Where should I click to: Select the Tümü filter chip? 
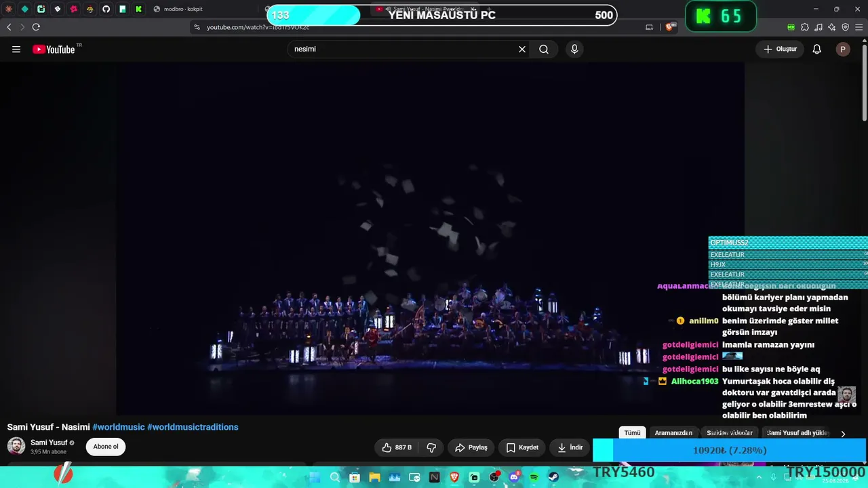[632, 433]
